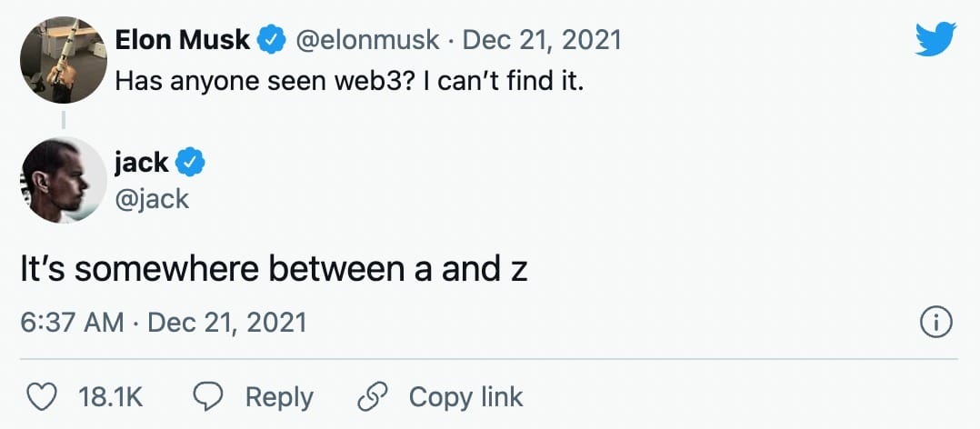This screenshot has width=980, height=429.
Task: Open the "Has anyone seen web3?" tweet text
Action: [348, 84]
